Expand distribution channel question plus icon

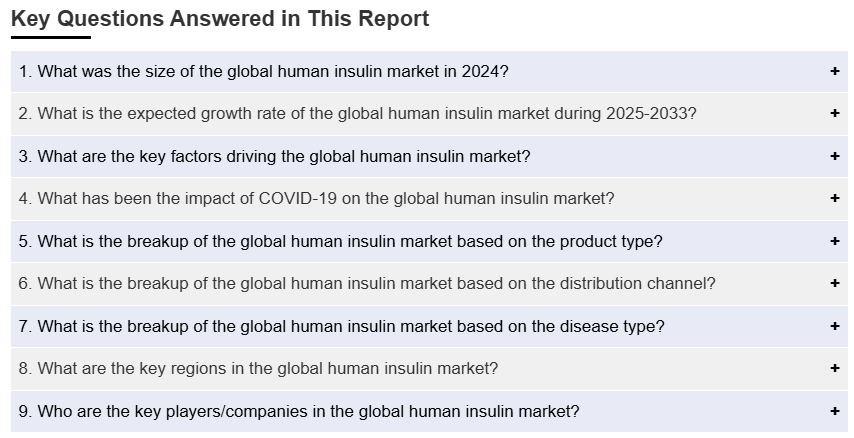pyautogui.click(x=834, y=283)
